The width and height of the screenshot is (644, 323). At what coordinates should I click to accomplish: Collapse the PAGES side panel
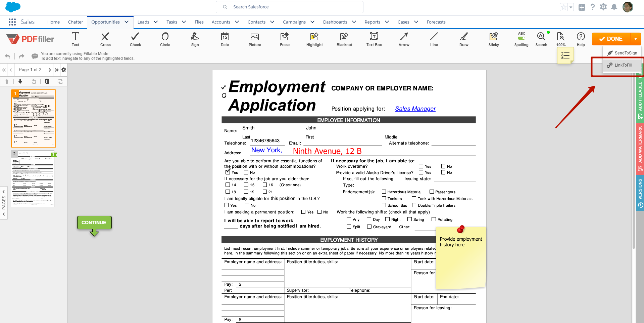(x=4, y=203)
